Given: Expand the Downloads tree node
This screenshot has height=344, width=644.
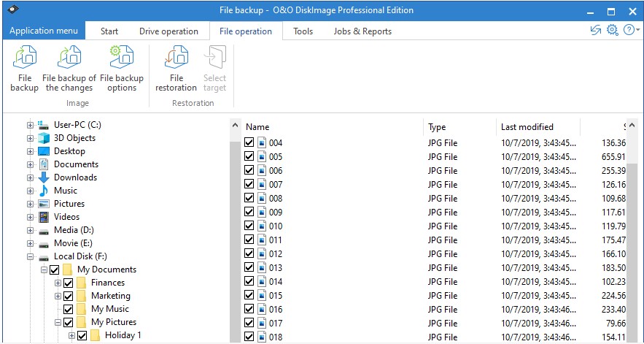Looking at the screenshot, I should pyautogui.click(x=30, y=177).
